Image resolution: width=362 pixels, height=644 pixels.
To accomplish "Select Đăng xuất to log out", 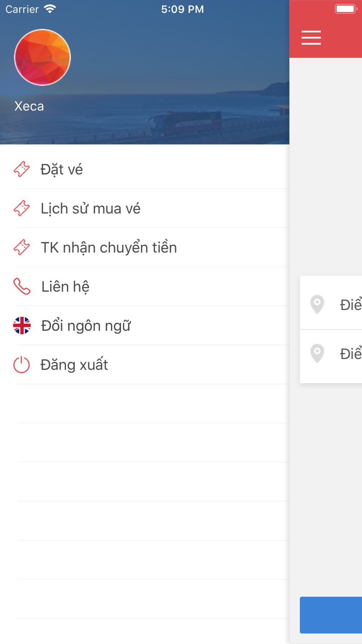I will coord(145,365).
